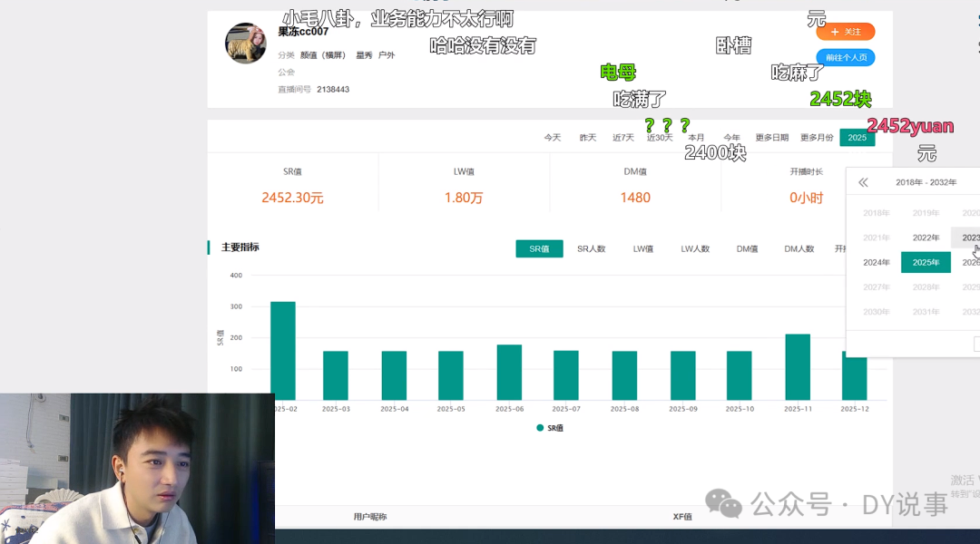
Task: Click the 2025-09 bar in chart
Action: [683, 375]
